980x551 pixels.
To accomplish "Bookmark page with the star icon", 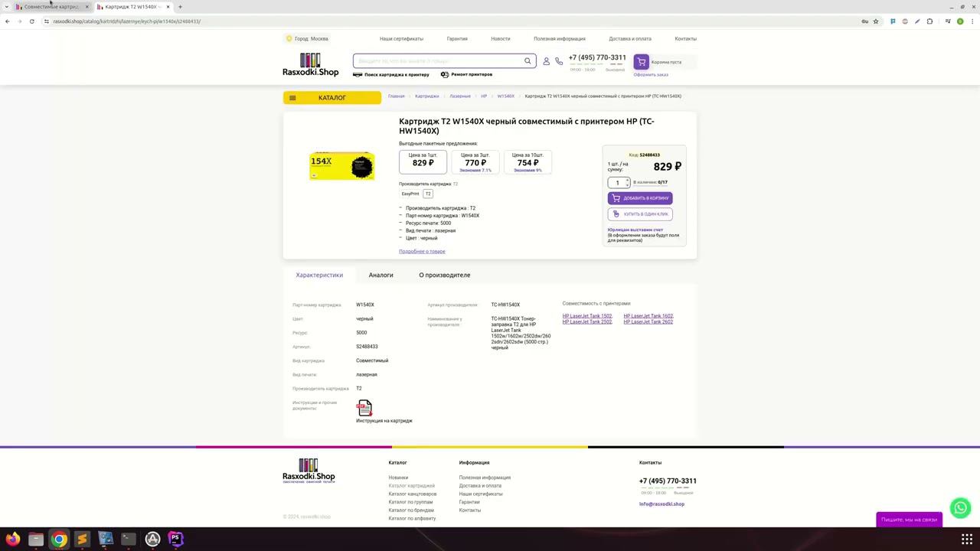I will [876, 21].
